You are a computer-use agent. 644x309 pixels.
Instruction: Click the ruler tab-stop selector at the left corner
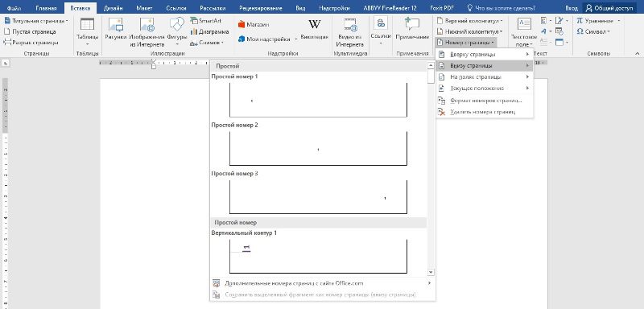pos(6,63)
